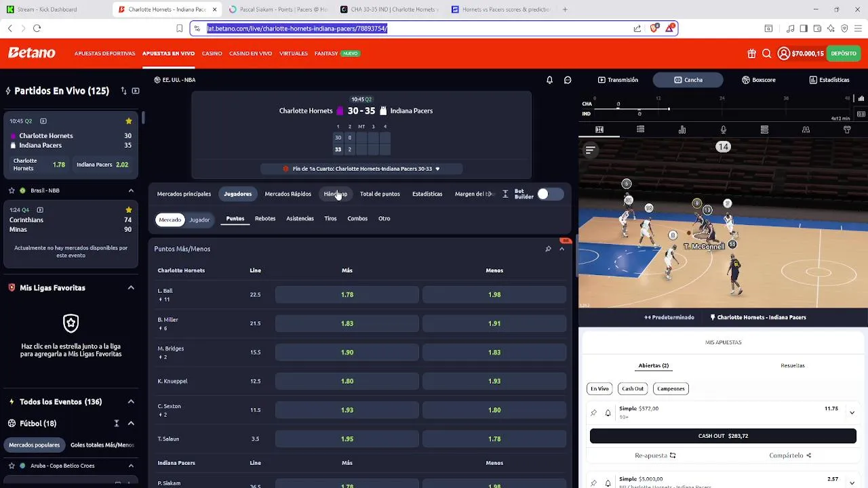Image resolution: width=868 pixels, height=488 pixels.
Task: Switch view to Jugador mode
Action: (199, 220)
